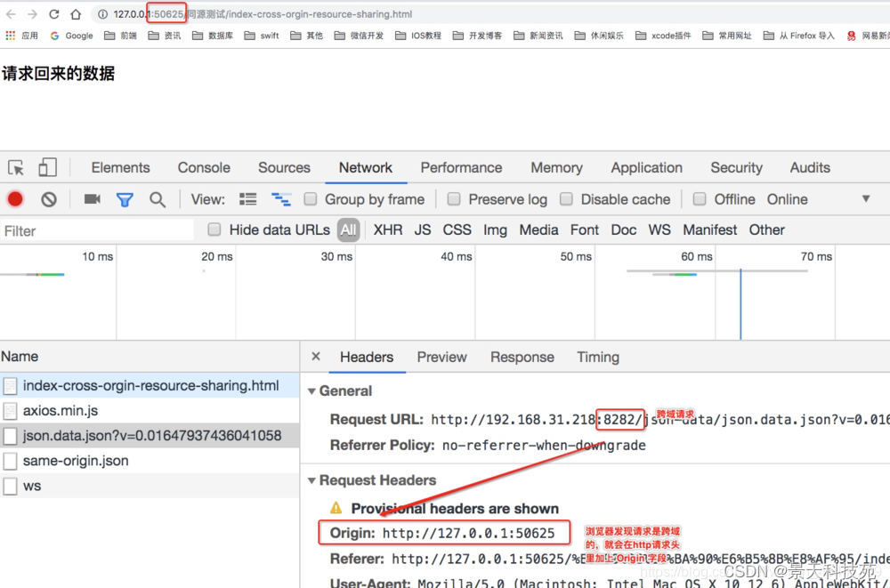Select the axios.min.js request

click(150, 410)
